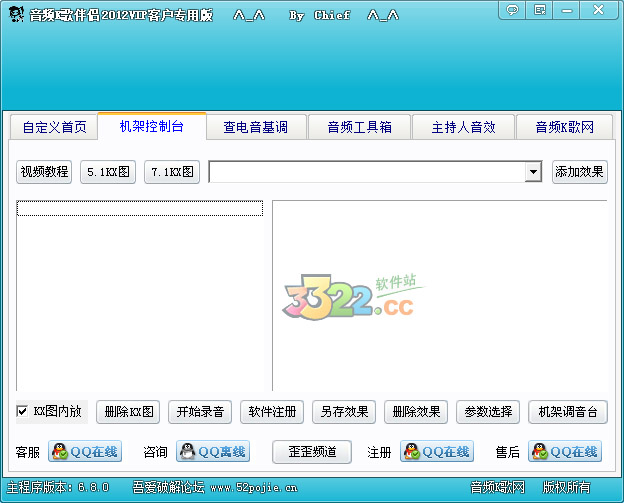
Task: Switch to 自定义首页 tab
Action: click(54, 127)
